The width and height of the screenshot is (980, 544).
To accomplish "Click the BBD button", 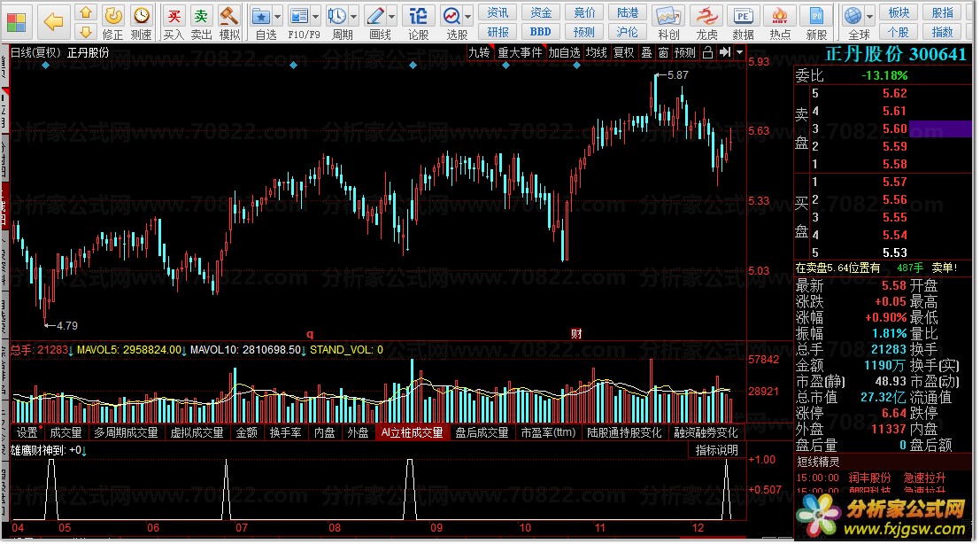I will point(541,32).
